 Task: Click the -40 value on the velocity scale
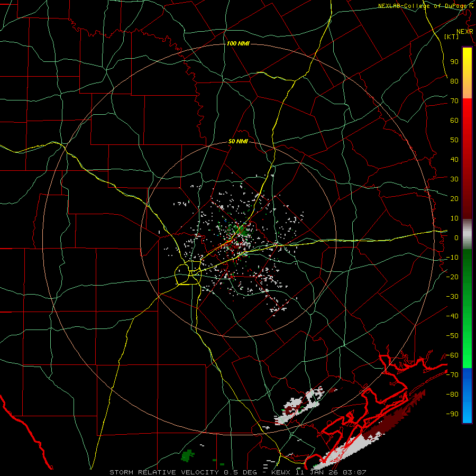click(x=452, y=316)
